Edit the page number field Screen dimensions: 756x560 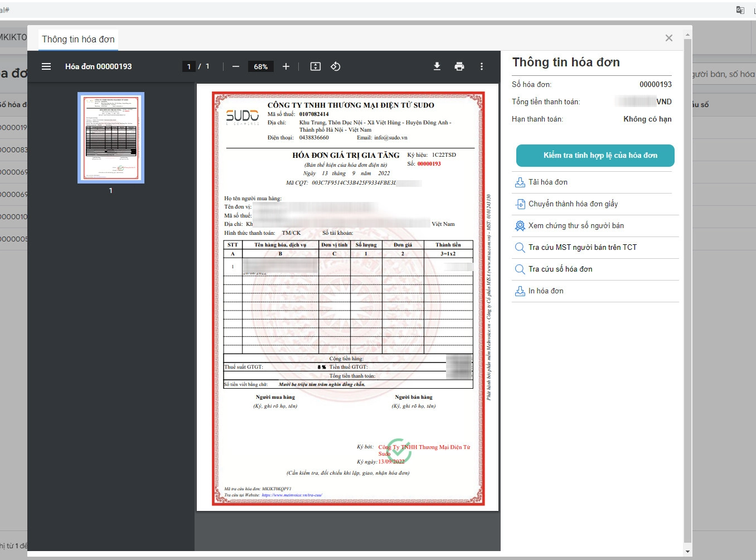189,66
